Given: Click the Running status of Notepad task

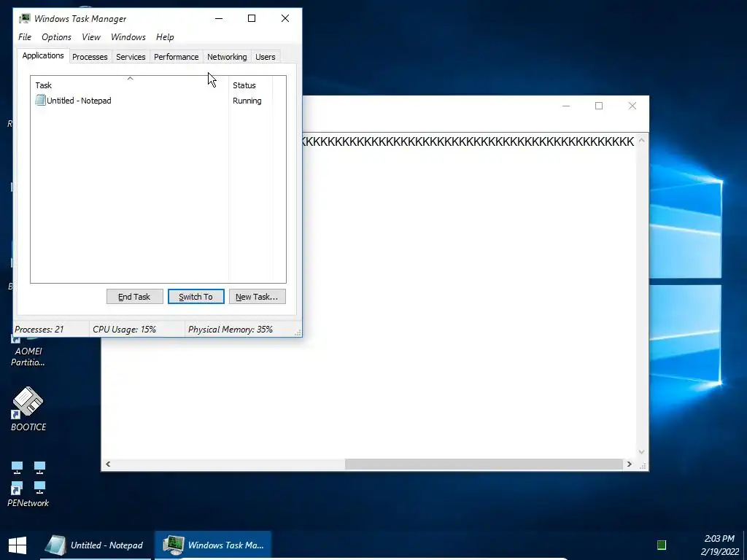Looking at the screenshot, I should [247, 101].
